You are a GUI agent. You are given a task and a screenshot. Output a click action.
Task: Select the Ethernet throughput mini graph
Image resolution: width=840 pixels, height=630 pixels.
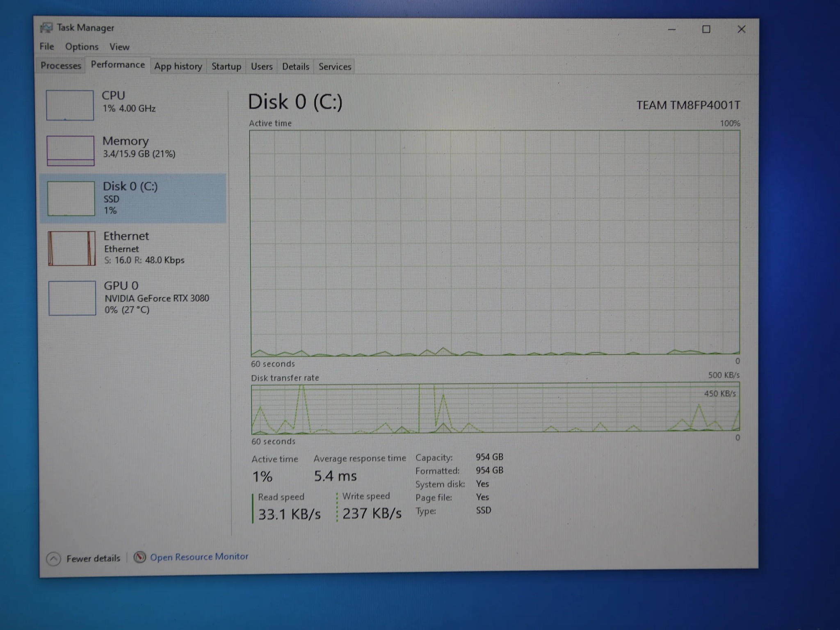click(x=72, y=248)
